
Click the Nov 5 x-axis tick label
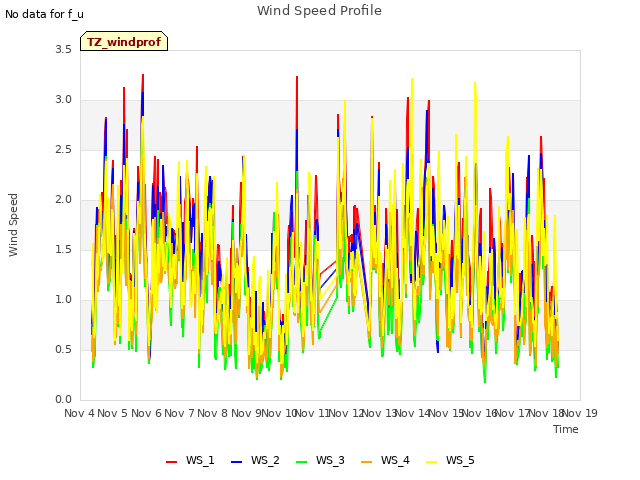[113, 413]
